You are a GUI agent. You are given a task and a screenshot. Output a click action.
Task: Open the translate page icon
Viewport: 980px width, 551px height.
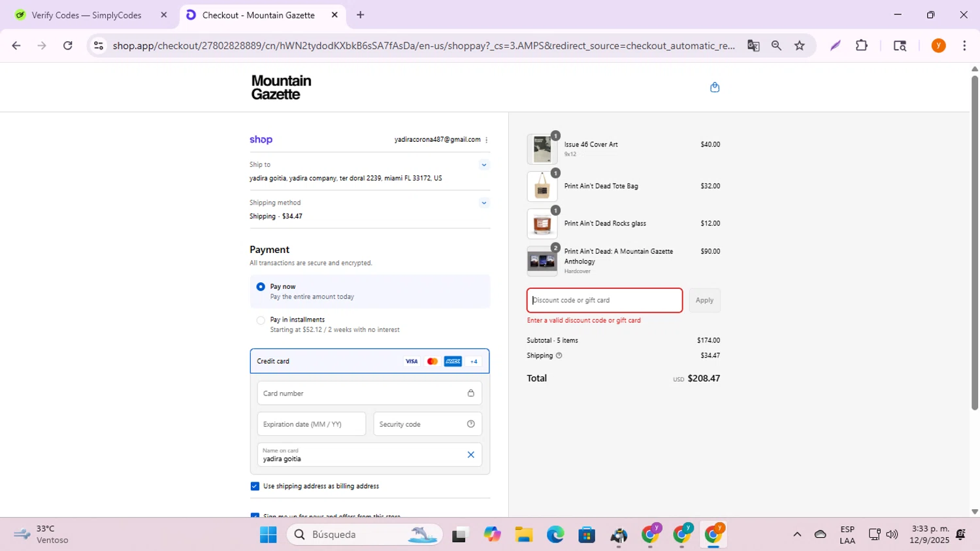pos(753,46)
